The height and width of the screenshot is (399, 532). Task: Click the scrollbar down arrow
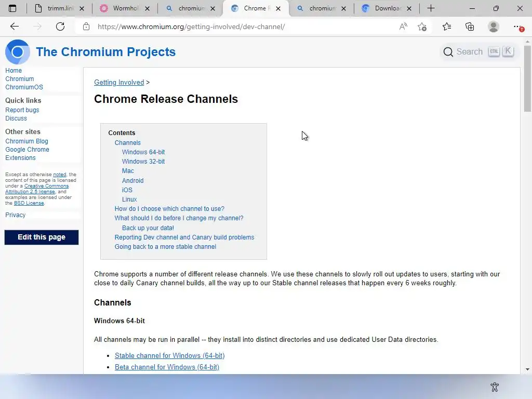[527, 369]
